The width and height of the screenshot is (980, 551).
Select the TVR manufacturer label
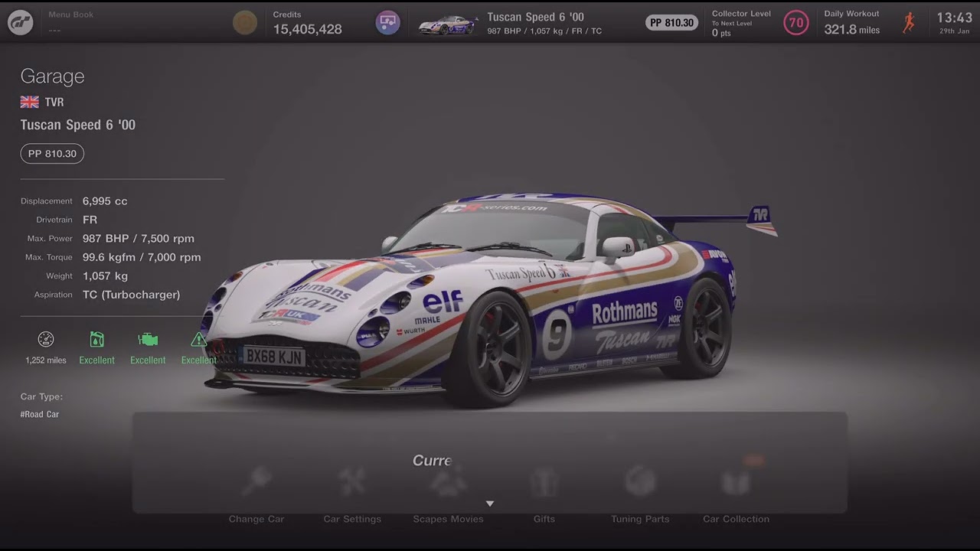[x=54, y=102]
